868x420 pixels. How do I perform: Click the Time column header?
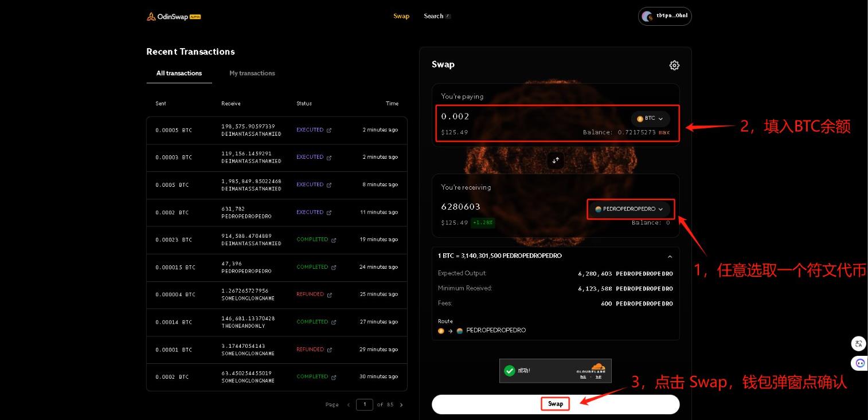[392, 104]
